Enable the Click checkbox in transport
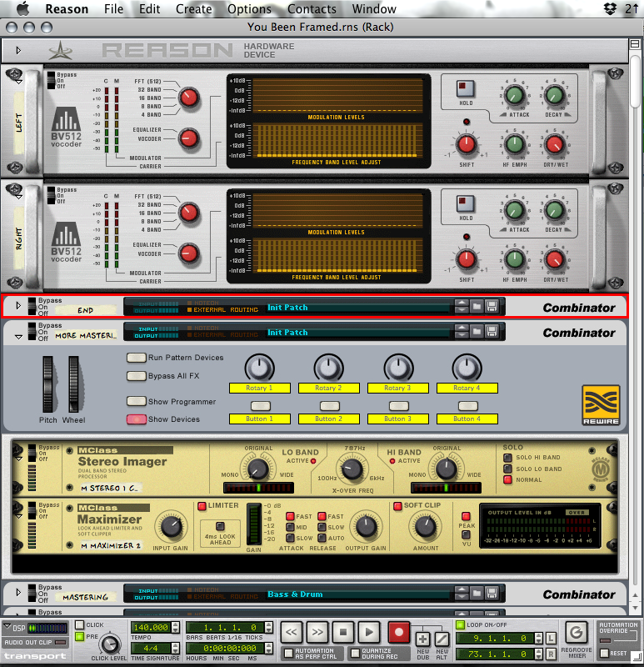 click(79, 624)
